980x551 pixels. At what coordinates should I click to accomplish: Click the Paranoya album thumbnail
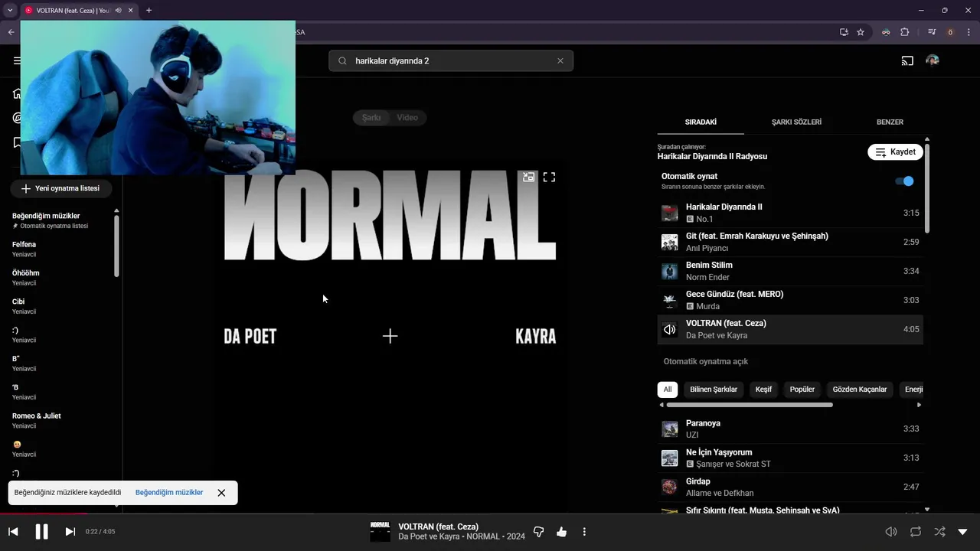670,429
